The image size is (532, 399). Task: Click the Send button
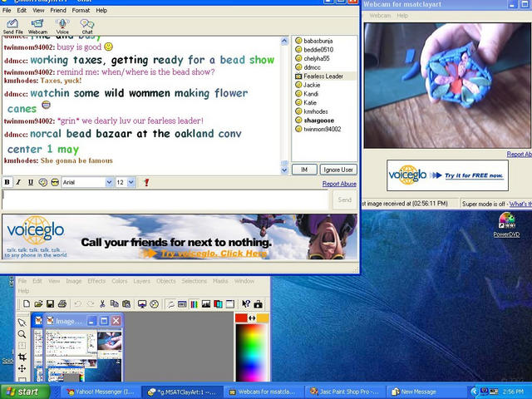click(344, 199)
